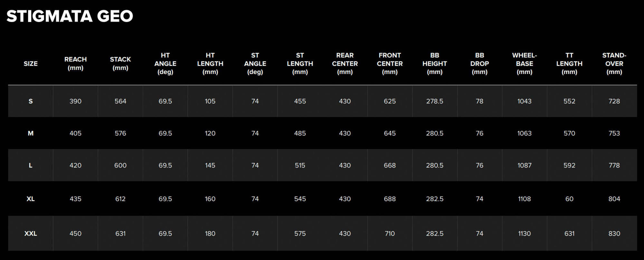Select the XXL size row label
This screenshot has width=644, height=260.
tap(31, 234)
